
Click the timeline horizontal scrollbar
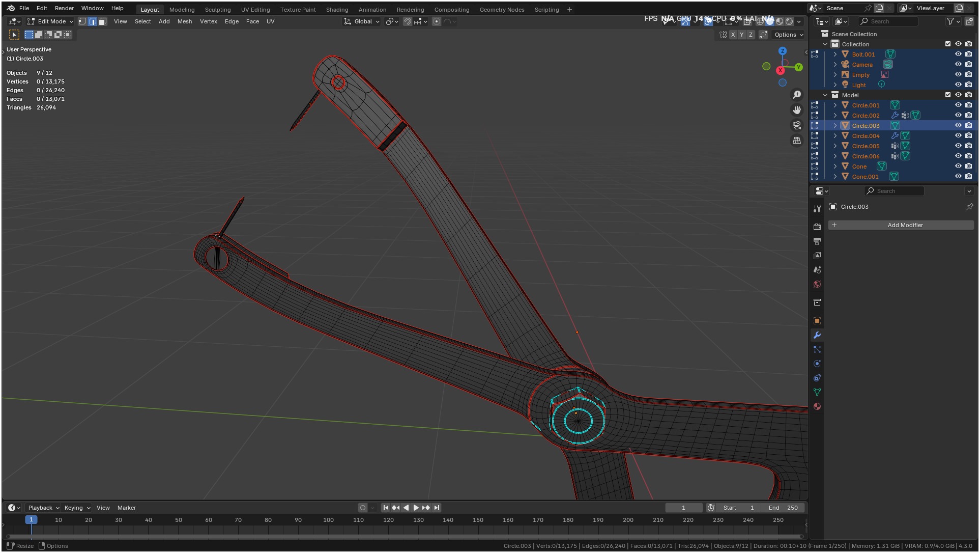[405, 536]
